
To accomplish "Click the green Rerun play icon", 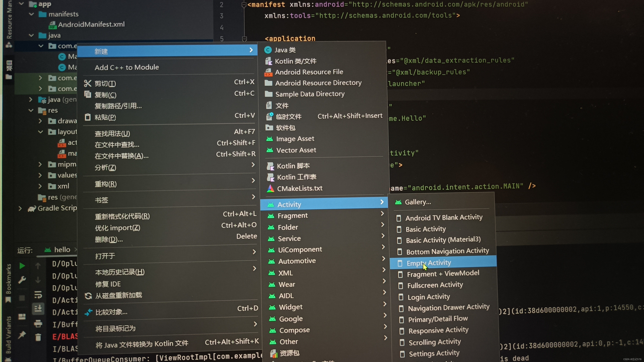I will (x=22, y=266).
